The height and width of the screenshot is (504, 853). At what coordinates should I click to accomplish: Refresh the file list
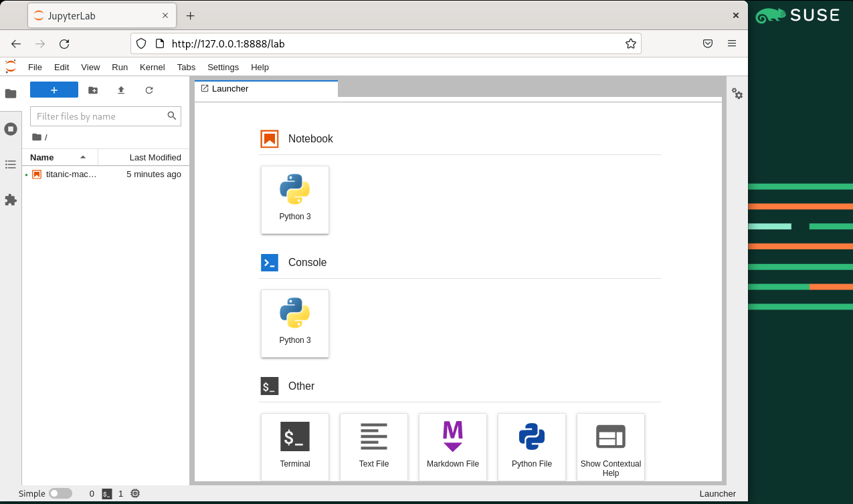(149, 90)
